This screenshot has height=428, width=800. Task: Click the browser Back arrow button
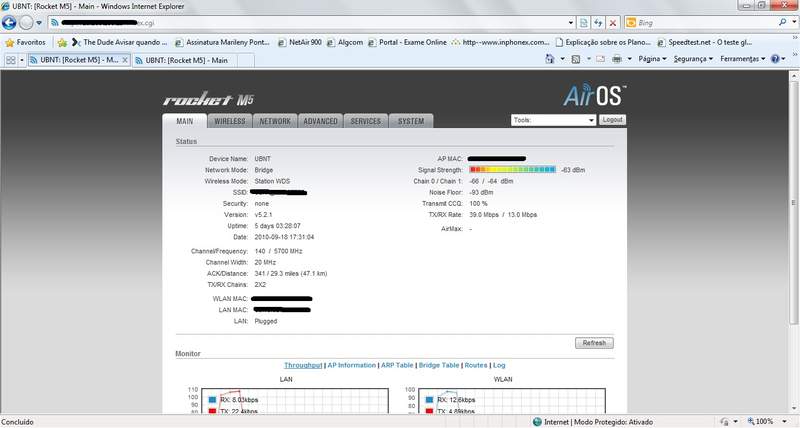click(x=9, y=22)
